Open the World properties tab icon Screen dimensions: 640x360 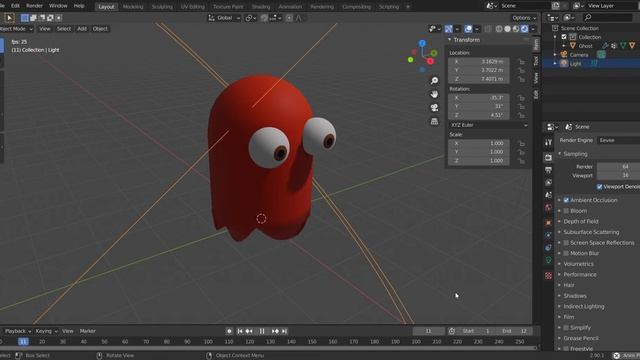pos(548,208)
